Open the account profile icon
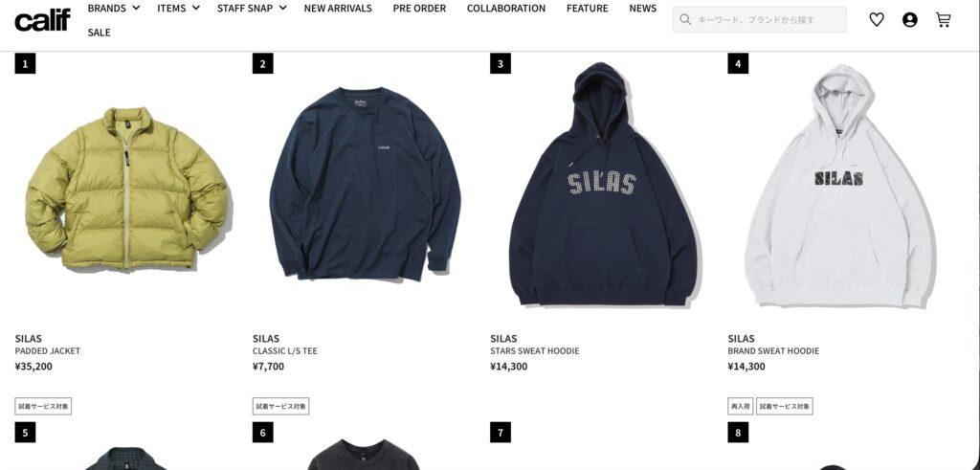This screenshot has width=980, height=470. point(910,20)
